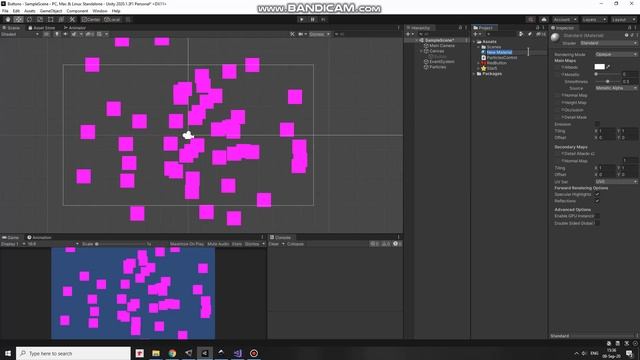This screenshot has height=360, width=640.
Task: Click the Pause button
Action: coord(313,20)
